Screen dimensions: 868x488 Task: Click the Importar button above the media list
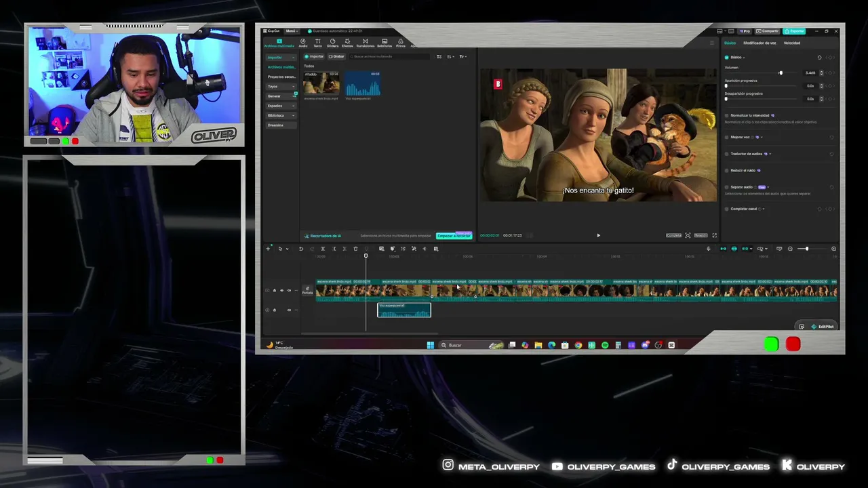pyautogui.click(x=314, y=56)
